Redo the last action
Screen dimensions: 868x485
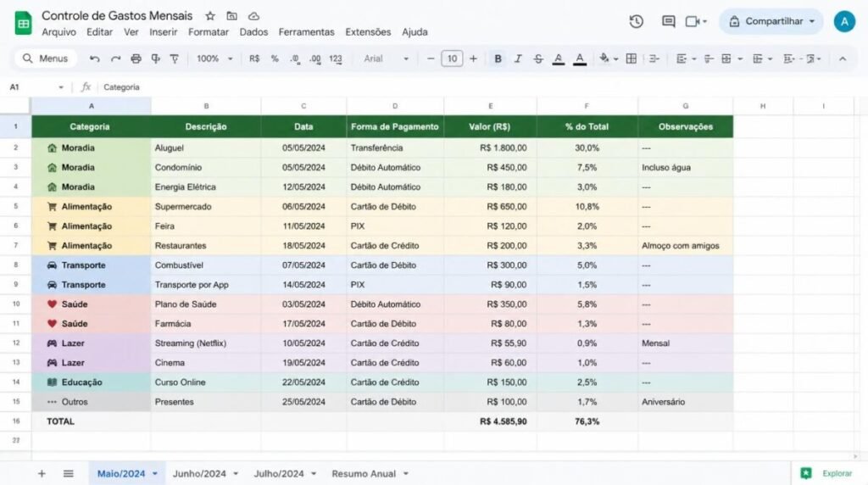(115, 59)
